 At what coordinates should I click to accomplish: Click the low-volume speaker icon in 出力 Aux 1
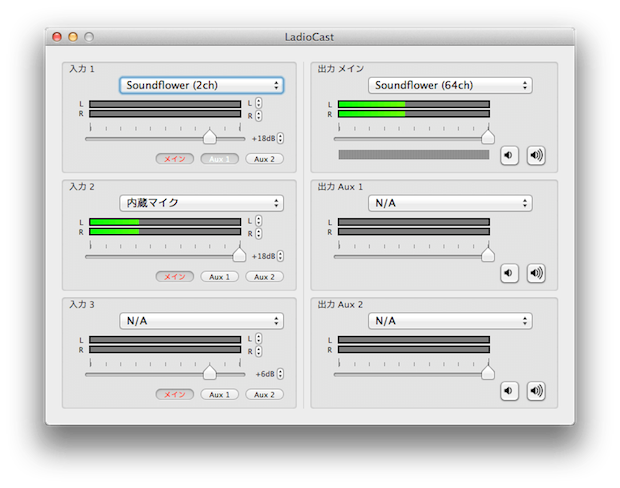click(x=509, y=273)
